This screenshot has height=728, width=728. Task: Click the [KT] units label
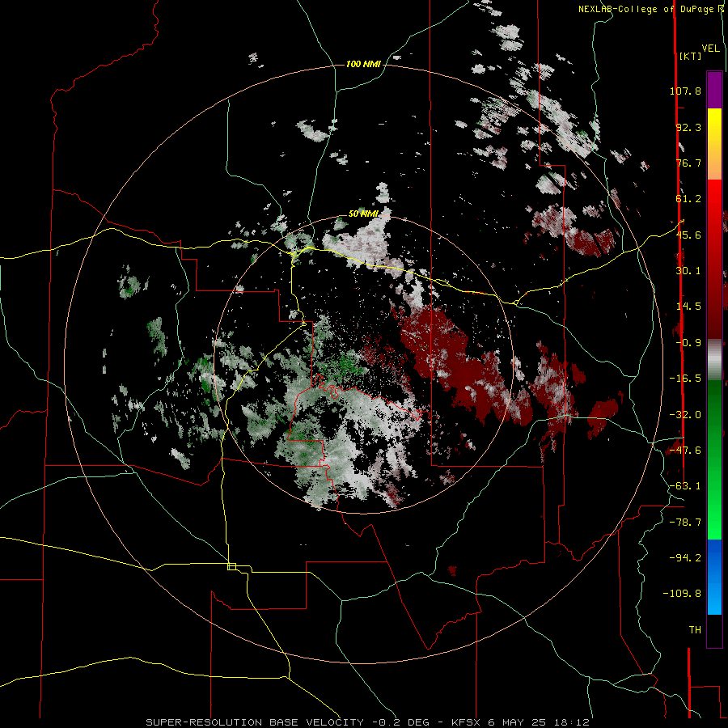click(689, 56)
